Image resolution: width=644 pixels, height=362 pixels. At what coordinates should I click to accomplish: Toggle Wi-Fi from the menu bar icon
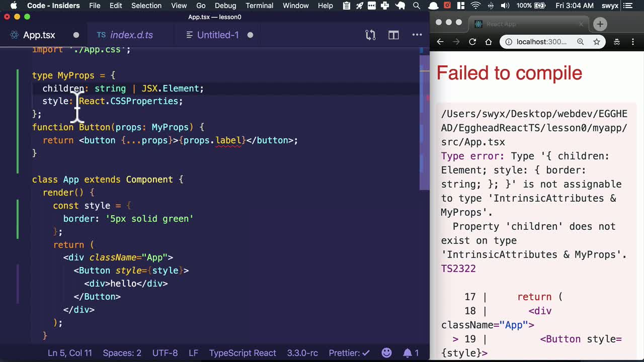pos(476,6)
